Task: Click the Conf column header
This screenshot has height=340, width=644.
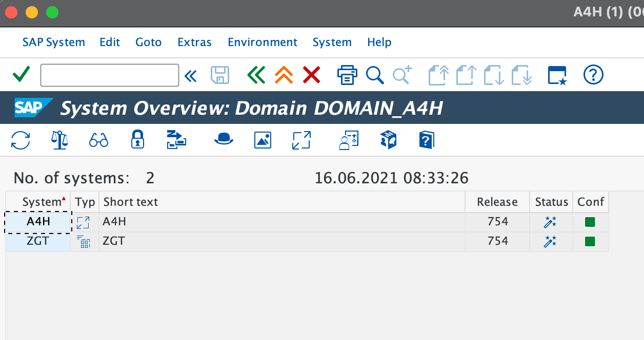Action: click(591, 202)
